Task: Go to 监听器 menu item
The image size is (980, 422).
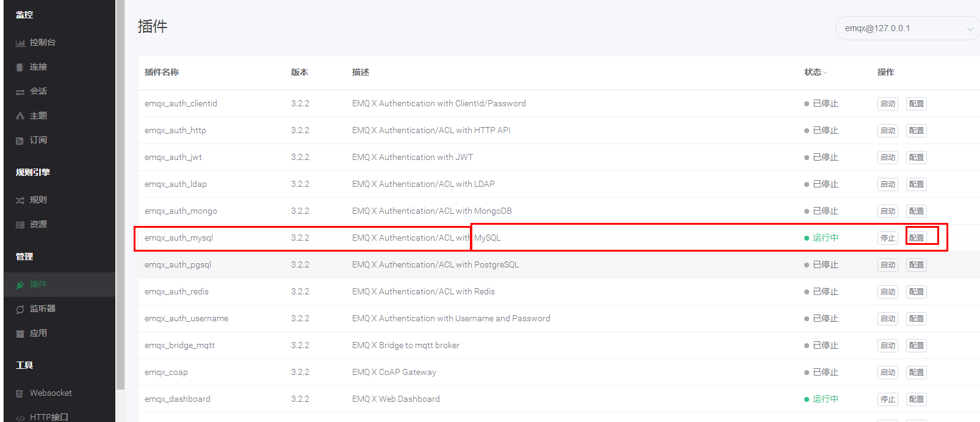Action: coord(59,308)
